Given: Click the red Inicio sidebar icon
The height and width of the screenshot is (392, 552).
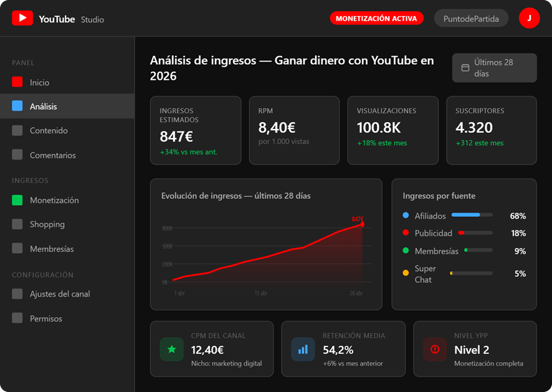Looking at the screenshot, I should click(17, 82).
